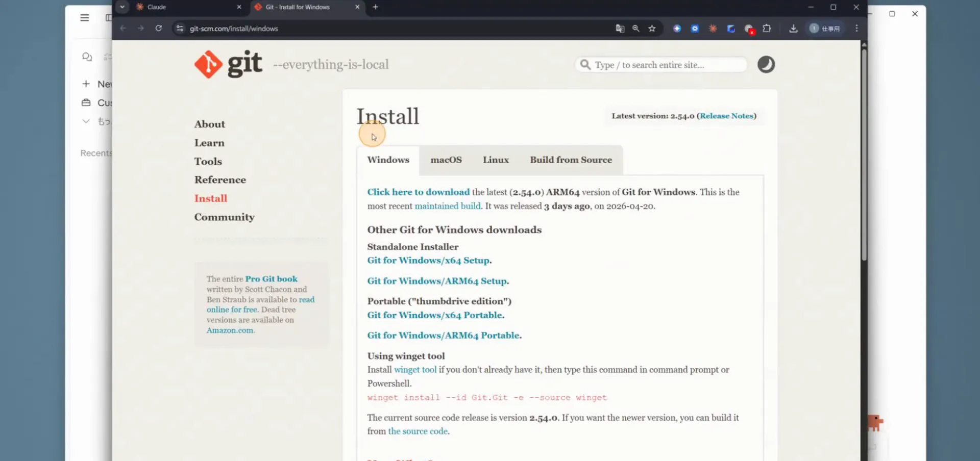Image resolution: width=980 pixels, height=461 pixels.
Task: Open Install in the sidebar navigation
Action: (211, 198)
